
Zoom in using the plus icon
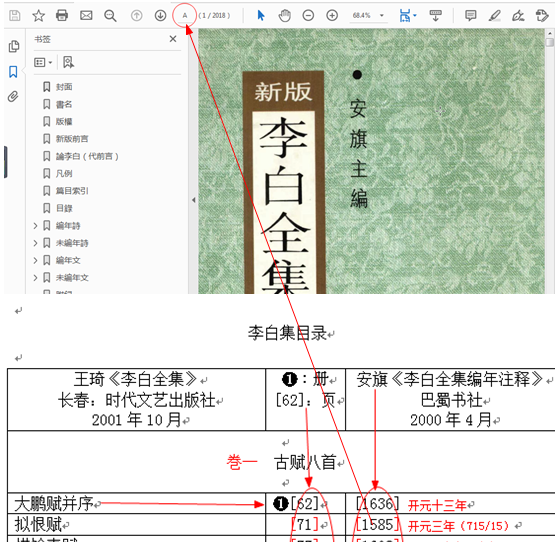pyautogui.click(x=332, y=16)
